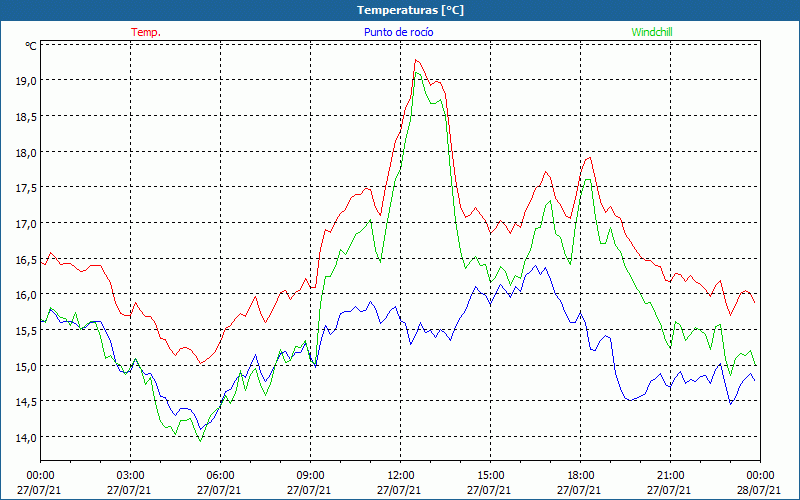Screen dimensions: 800x500
Task: Click the 17,5 y-axis value
Action: point(28,188)
